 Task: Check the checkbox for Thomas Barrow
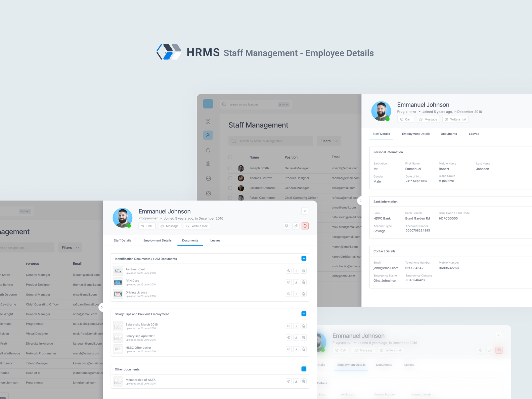(x=230, y=178)
